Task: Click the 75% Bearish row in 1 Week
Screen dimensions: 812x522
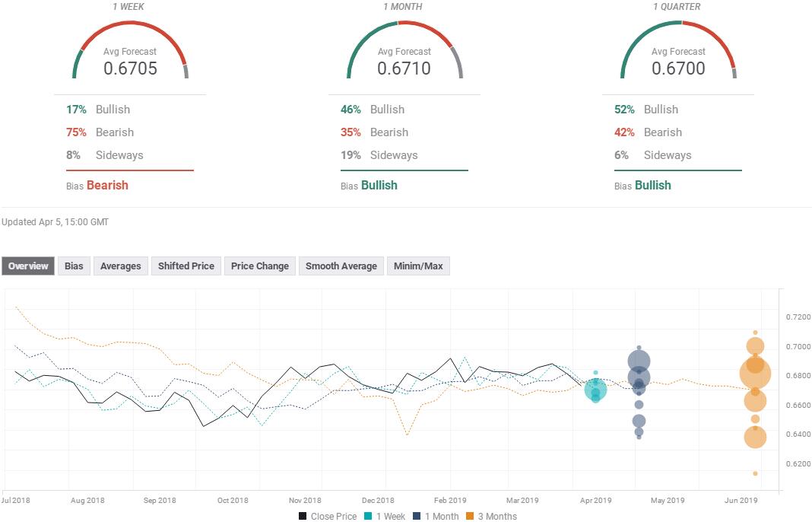Action: point(100,132)
